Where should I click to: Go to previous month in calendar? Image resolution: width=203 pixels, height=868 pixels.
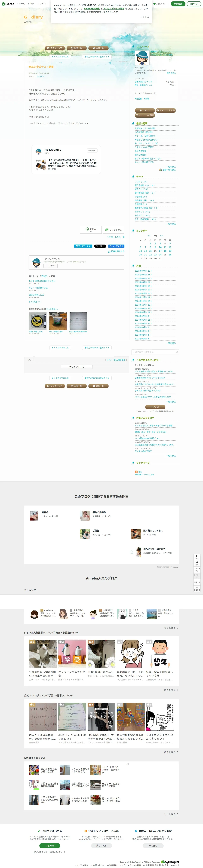[149, 236]
